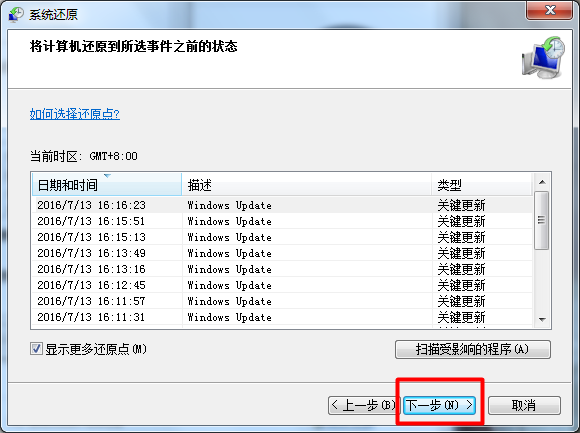Select restore point 2016/7/13 16:15:13
This screenshot has width=580, height=433.
coord(283,237)
